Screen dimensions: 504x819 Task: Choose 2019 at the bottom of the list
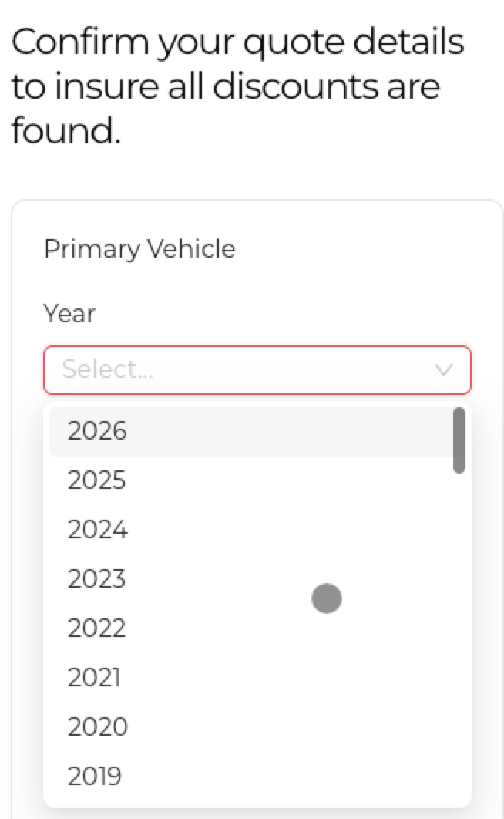click(x=95, y=777)
